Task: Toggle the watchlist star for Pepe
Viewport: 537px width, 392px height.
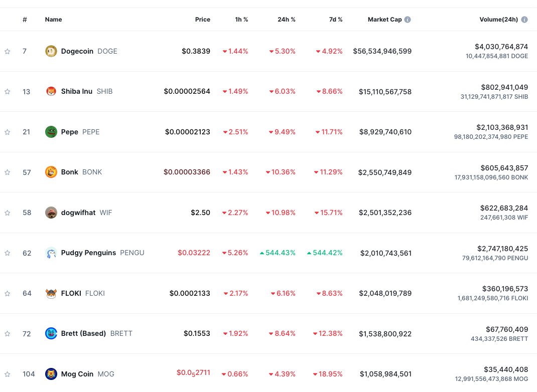Action: click(x=7, y=132)
